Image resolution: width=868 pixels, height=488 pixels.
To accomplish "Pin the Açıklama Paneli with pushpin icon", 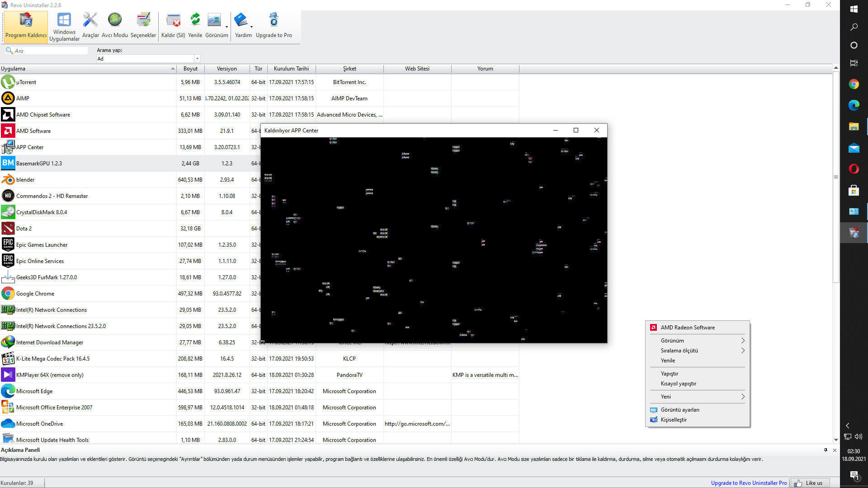I will pyautogui.click(x=826, y=450).
